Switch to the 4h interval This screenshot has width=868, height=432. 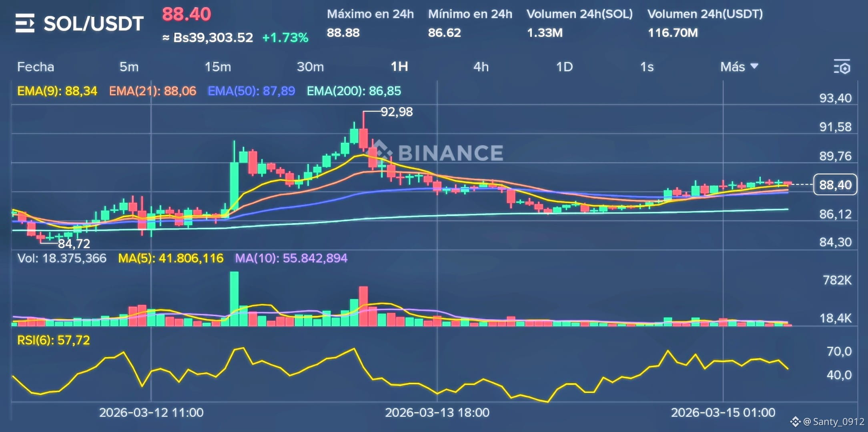coord(481,67)
